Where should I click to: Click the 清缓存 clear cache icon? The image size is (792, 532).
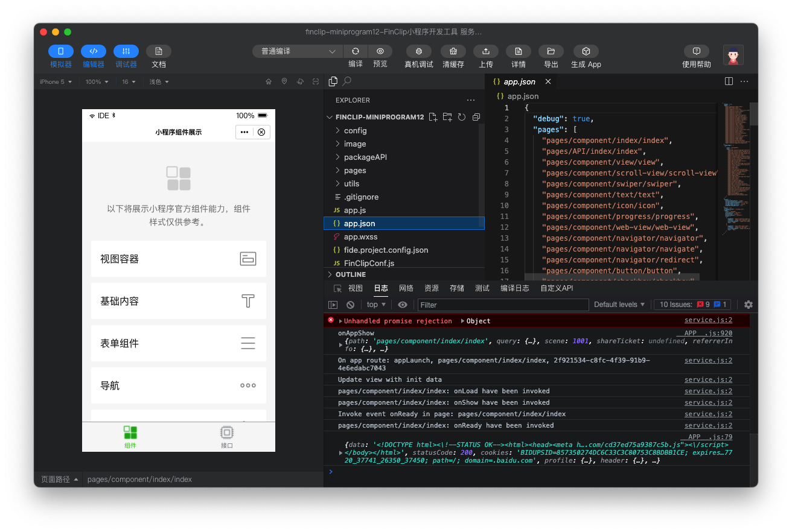[453, 52]
